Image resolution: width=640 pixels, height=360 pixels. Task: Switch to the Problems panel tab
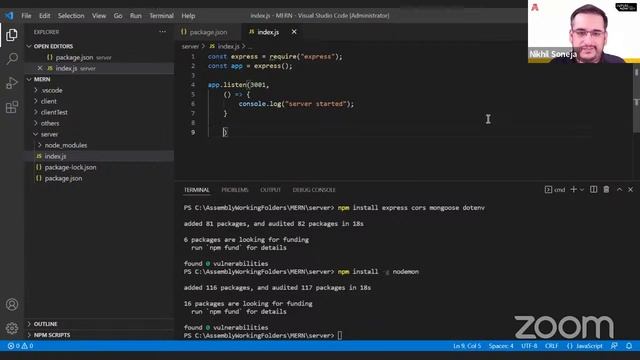pyautogui.click(x=235, y=190)
